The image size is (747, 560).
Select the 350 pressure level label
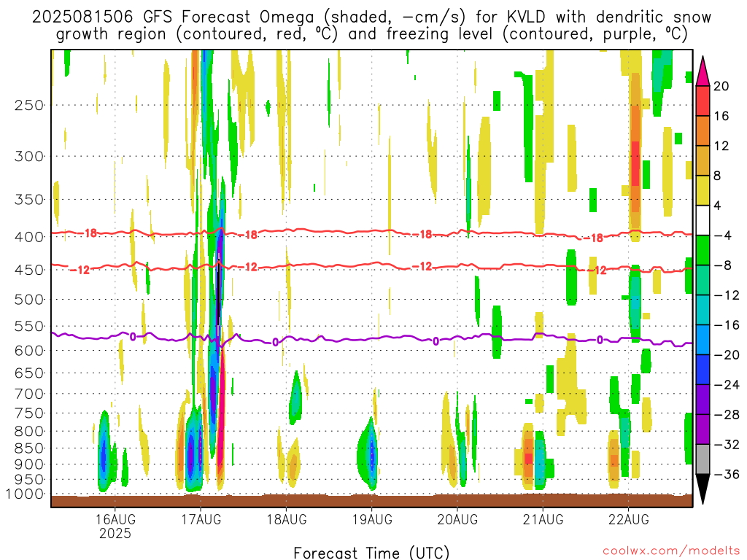coord(29,200)
